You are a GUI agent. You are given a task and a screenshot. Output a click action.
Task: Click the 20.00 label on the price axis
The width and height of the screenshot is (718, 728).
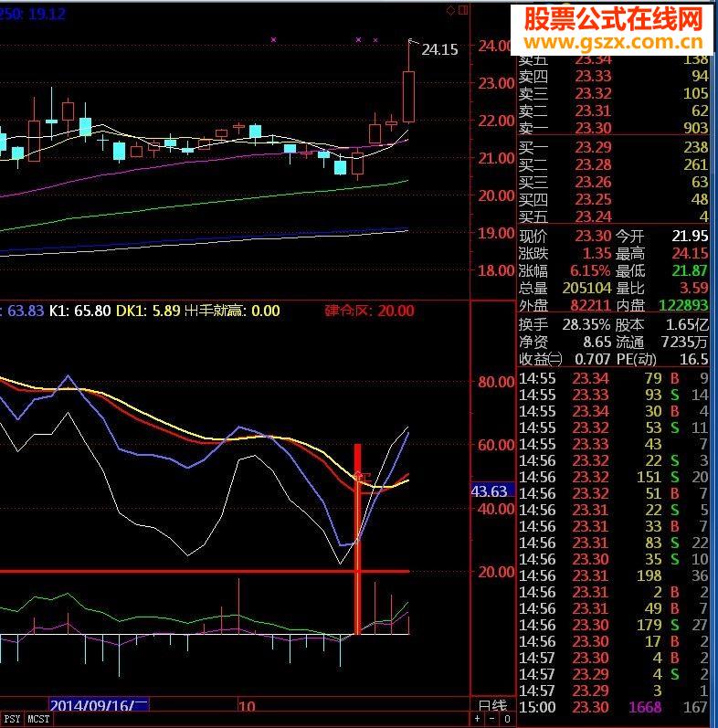(496, 195)
